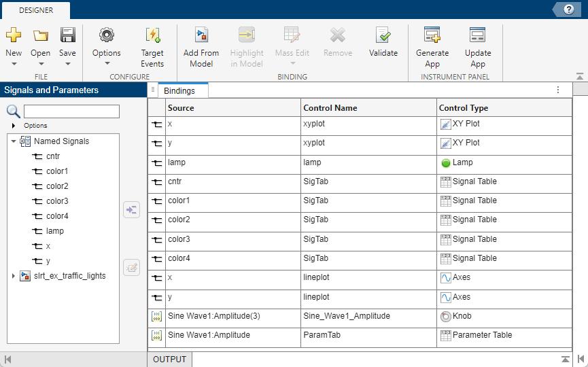Collapse the Named Signals tree node
588x367 pixels.
pyautogui.click(x=14, y=141)
